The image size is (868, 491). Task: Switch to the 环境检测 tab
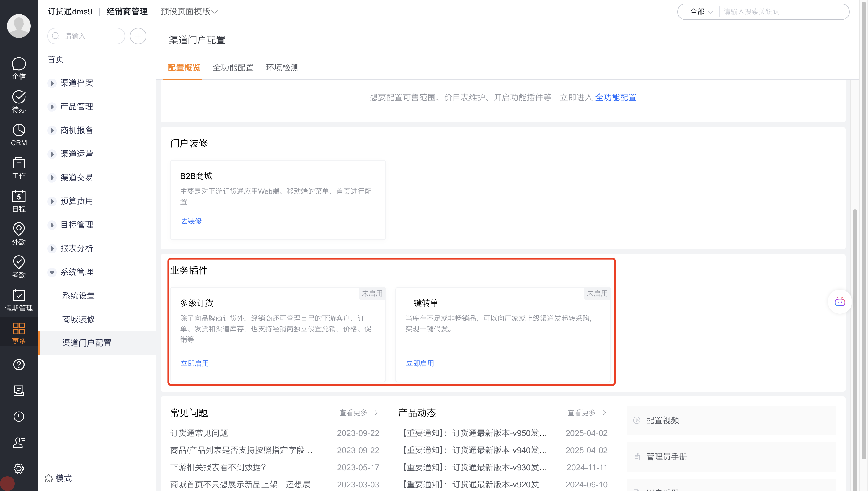coord(282,67)
